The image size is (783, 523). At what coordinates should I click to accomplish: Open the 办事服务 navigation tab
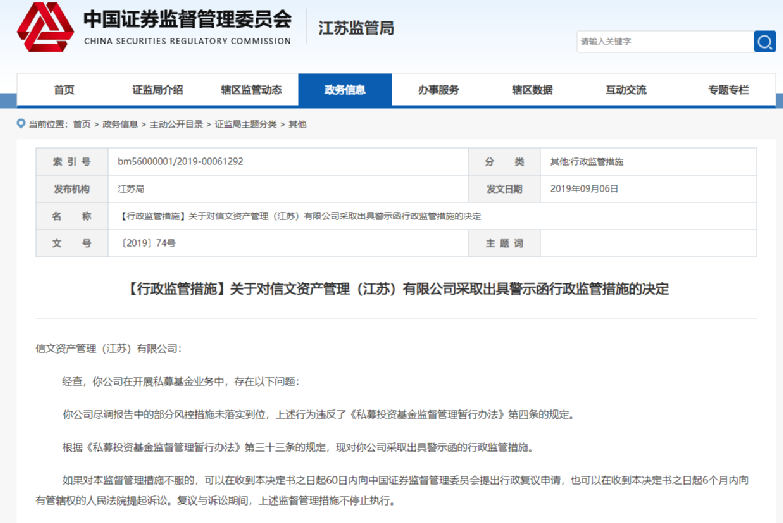[438, 90]
